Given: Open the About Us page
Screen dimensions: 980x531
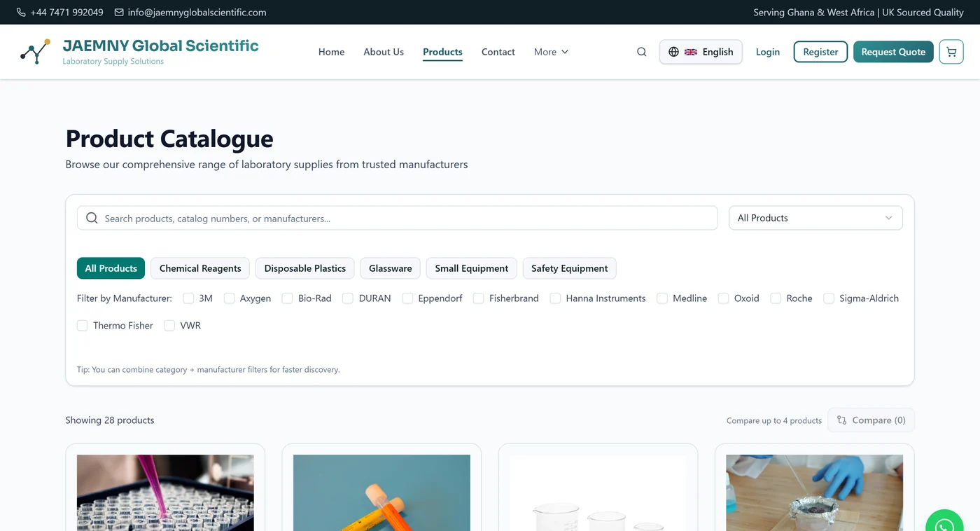Looking at the screenshot, I should tap(384, 52).
